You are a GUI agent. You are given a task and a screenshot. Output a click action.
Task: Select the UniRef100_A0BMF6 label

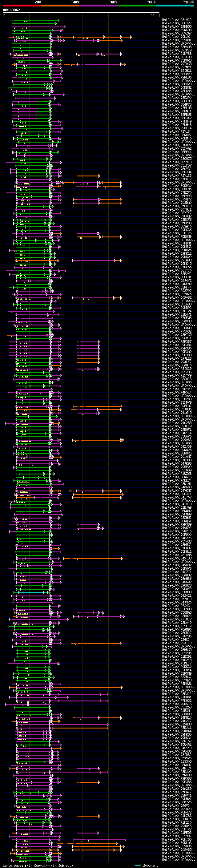177,139
